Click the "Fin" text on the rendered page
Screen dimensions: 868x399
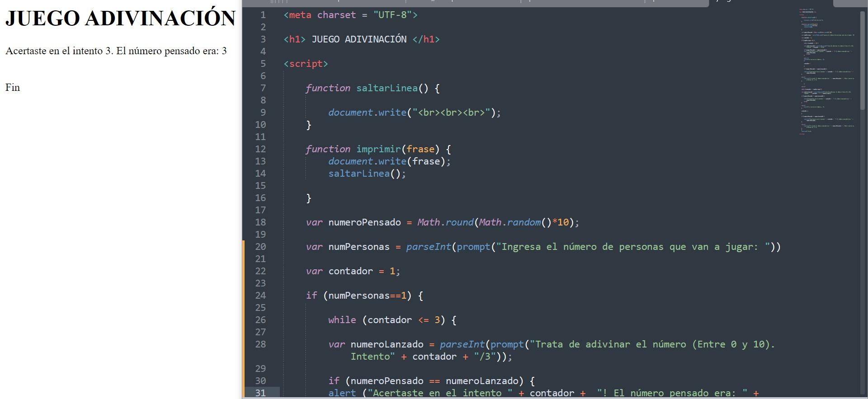pos(13,87)
